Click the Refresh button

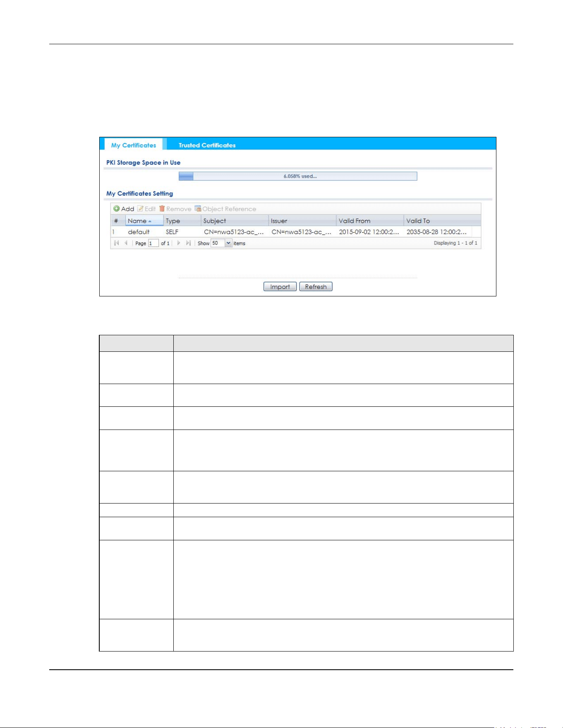(x=316, y=286)
